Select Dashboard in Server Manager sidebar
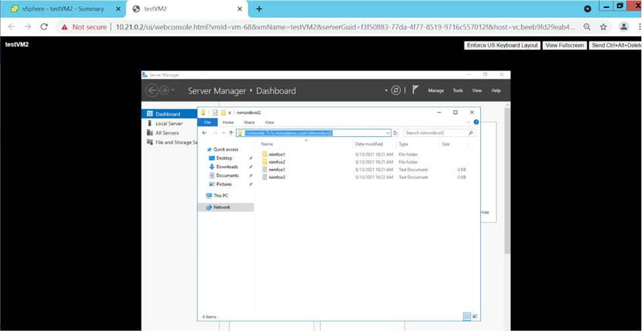The width and height of the screenshot is (644, 332). pos(169,114)
